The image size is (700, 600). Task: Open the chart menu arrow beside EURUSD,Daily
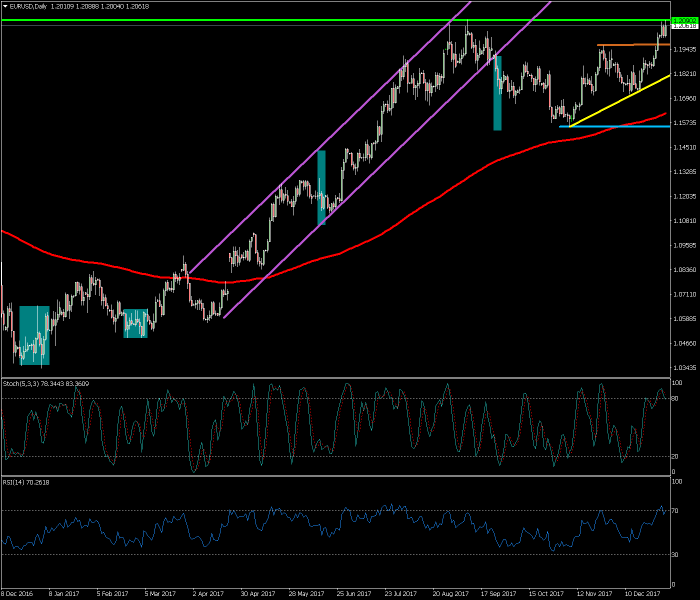click(5, 6)
